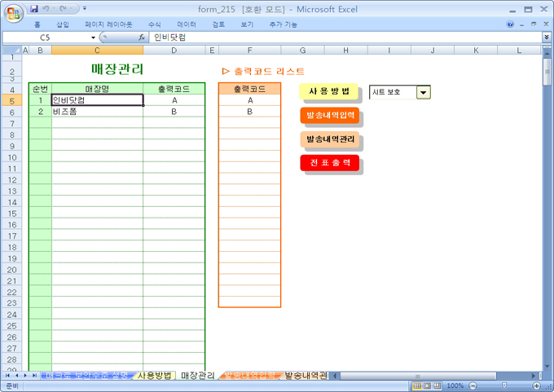554x392 pixels.
Task: Open the 삽입 ribbon tab
Action: (x=63, y=24)
